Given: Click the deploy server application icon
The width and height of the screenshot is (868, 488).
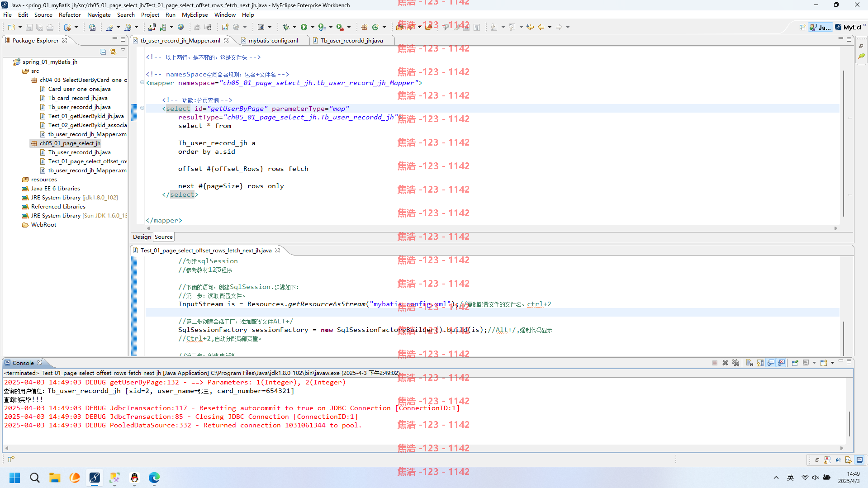Looking at the screenshot, I should point(152,27).
